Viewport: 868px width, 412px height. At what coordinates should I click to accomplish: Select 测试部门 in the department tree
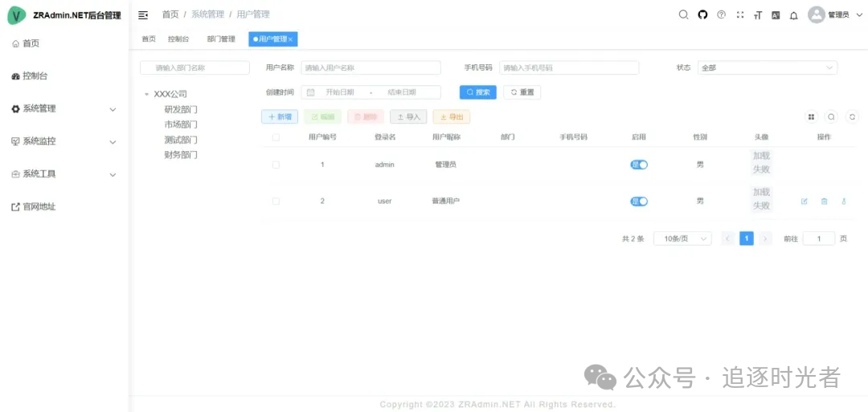pos(181,140)
